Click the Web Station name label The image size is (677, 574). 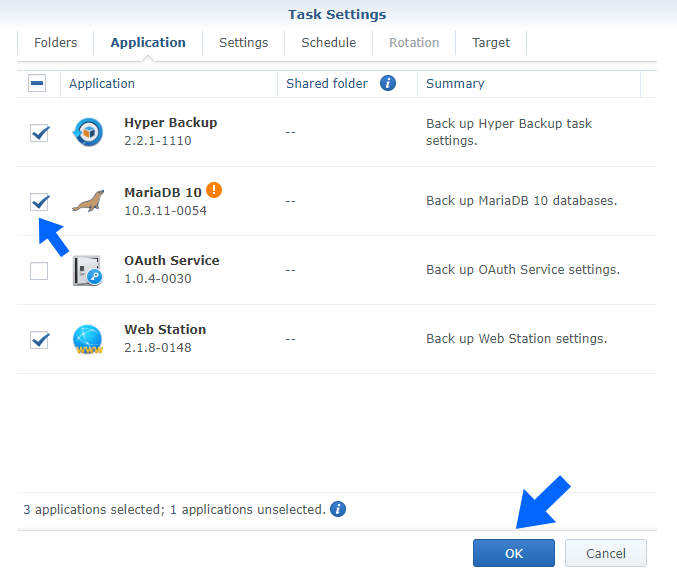(165, 330)
